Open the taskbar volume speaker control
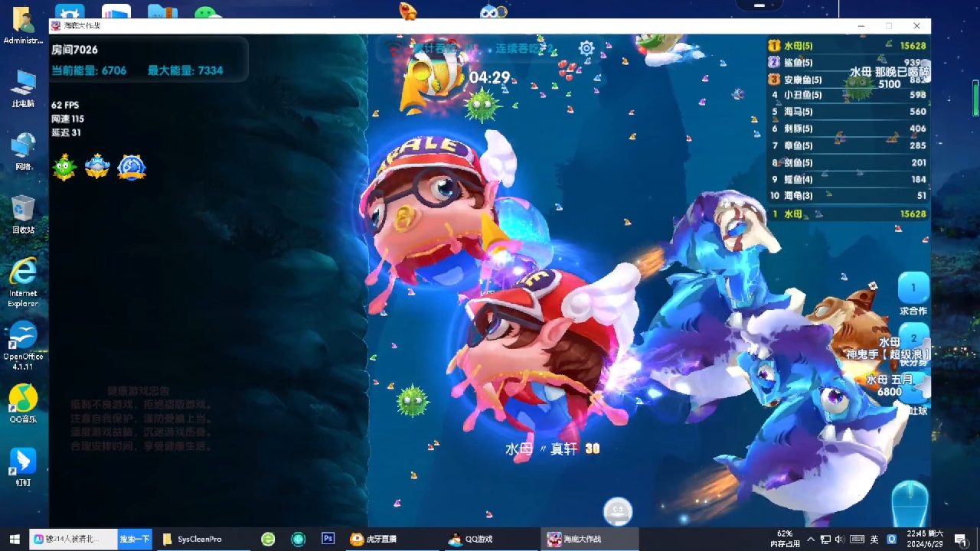The image size is (980, 551). [x=840, y=539]
